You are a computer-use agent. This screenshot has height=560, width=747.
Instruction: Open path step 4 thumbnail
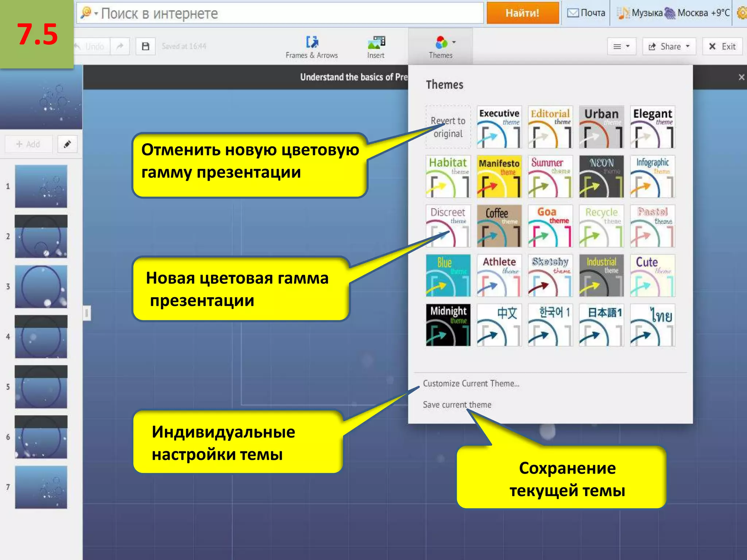pyautogui.click(x=41, y=337)
